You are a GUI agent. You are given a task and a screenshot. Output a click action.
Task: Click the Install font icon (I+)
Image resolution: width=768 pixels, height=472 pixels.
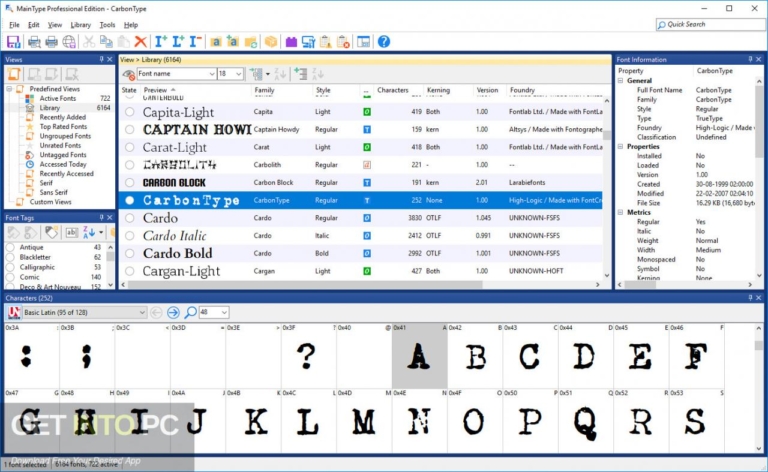point(161,42)
